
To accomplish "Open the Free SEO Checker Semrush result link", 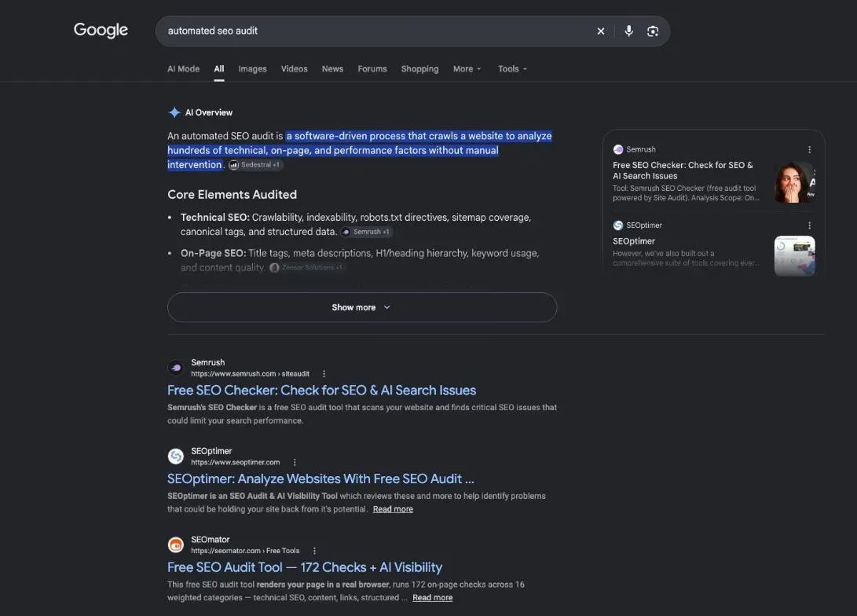I will (x=321, y=390).
